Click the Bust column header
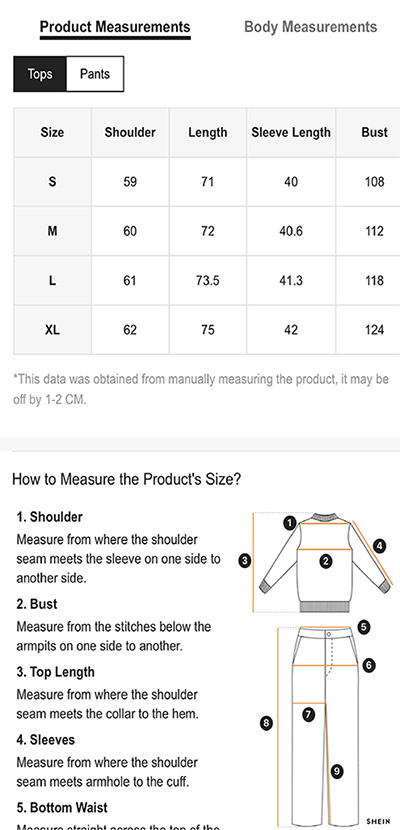 (x=375, y=132)
